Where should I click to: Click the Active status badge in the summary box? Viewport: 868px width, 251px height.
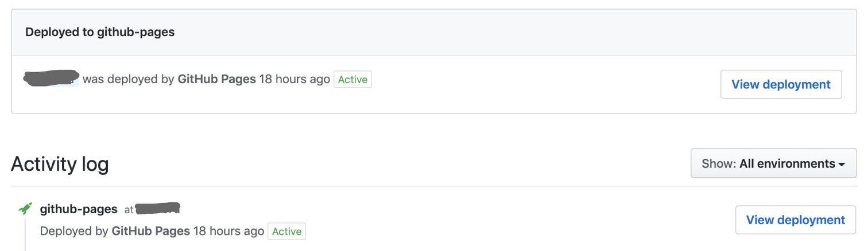pyautogui.click(x=352, y=80)
